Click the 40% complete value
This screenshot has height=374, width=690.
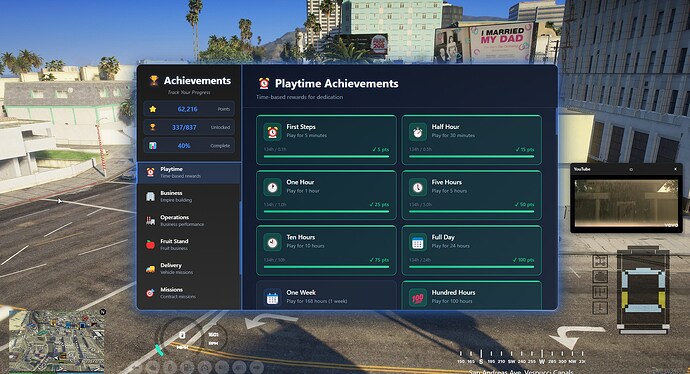tap(184, 146)
